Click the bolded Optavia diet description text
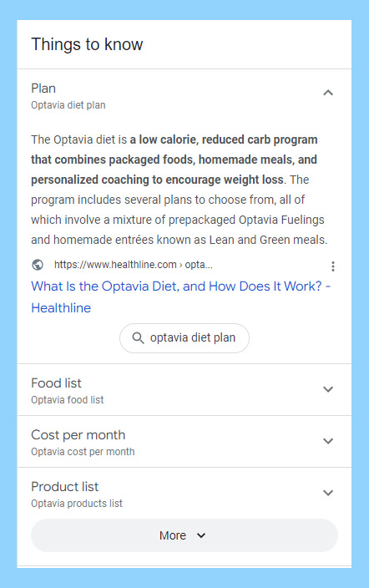 tap(174, 160)
